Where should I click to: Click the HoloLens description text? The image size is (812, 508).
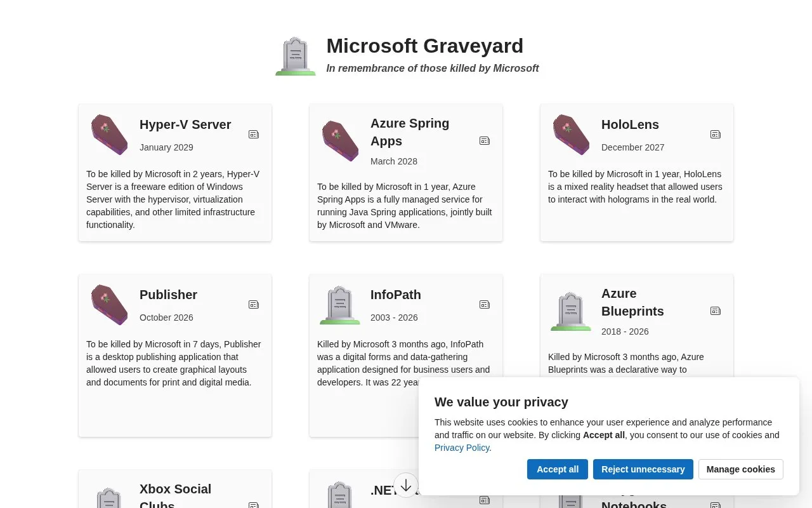[x=636, y=187]
